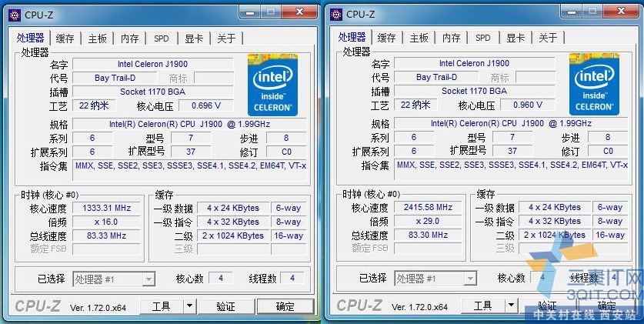The image size is (644, 324).
Task: Click extended model 37 in right window
Action: tap(512, 151)
